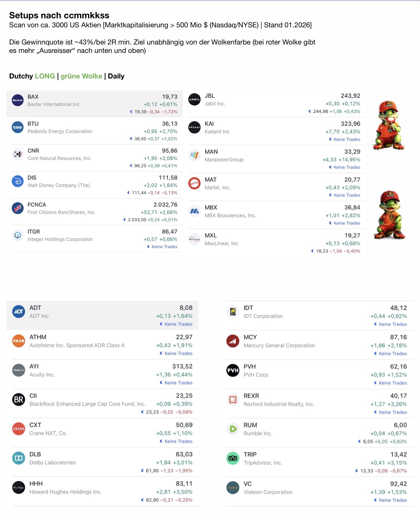The height and width of the screenshot is (513, 420).
Task: Click the Baxter logo icon next to BAX
Action: (x=17, y=100)
